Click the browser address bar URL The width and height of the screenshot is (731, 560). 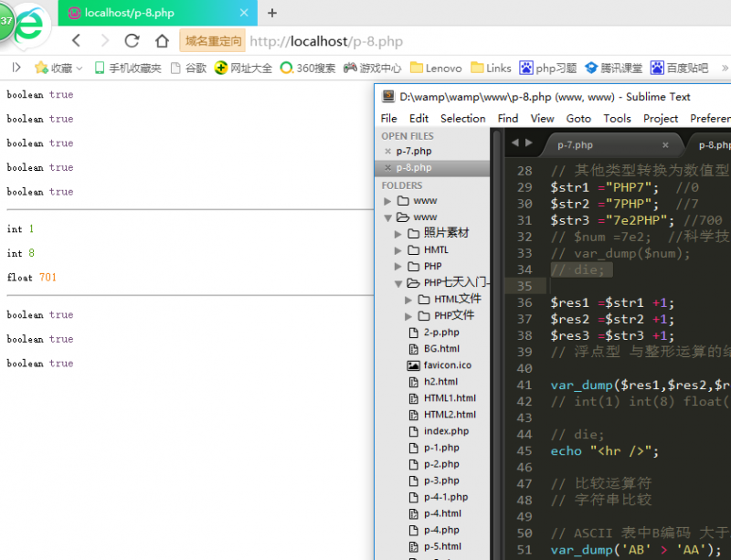click(326, 41)
